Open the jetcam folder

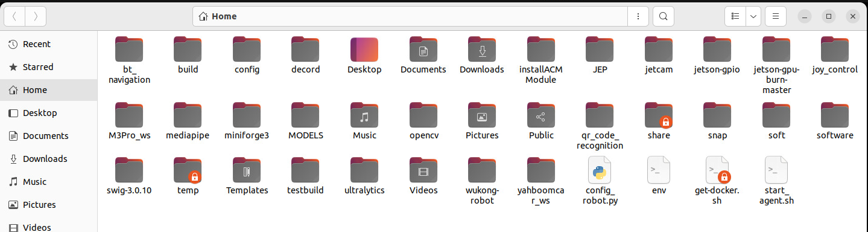[x=659, y=50]
